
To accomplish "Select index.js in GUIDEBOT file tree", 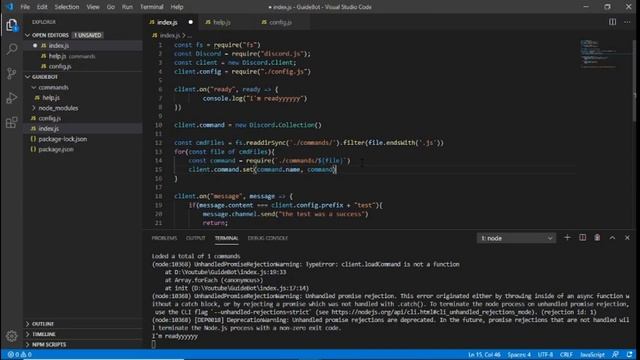I will click(x=83, y=129).
